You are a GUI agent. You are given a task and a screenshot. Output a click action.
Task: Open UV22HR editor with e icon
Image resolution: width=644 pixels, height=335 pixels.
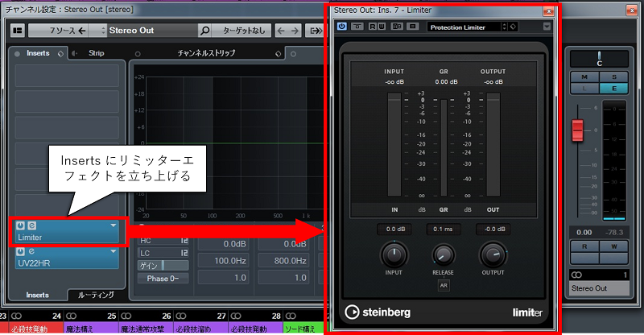(x=31, y=251)
